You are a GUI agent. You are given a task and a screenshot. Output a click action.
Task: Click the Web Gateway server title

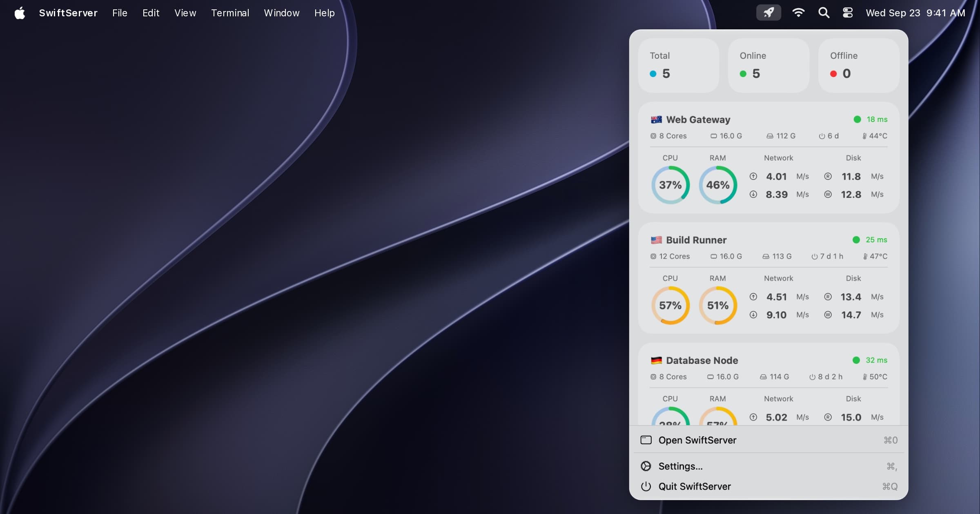click(x=698, y=120)
